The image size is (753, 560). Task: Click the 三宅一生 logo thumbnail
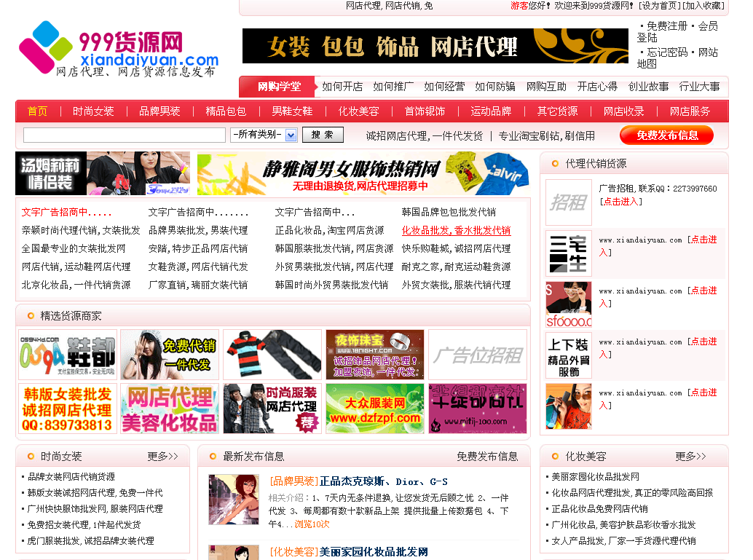click(x=569, y=253)
